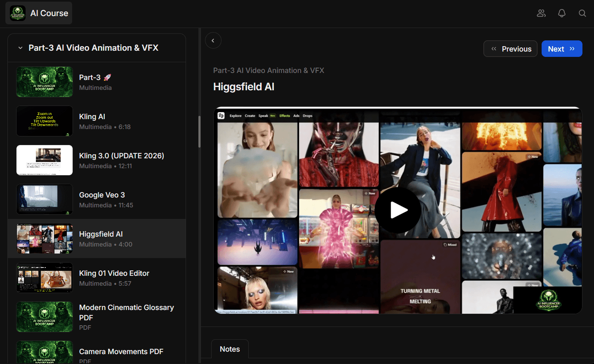Click the AI Influencer Bootcamp logo icon
This screenshot has width=594, height=364.
click(x=18, y=13)
